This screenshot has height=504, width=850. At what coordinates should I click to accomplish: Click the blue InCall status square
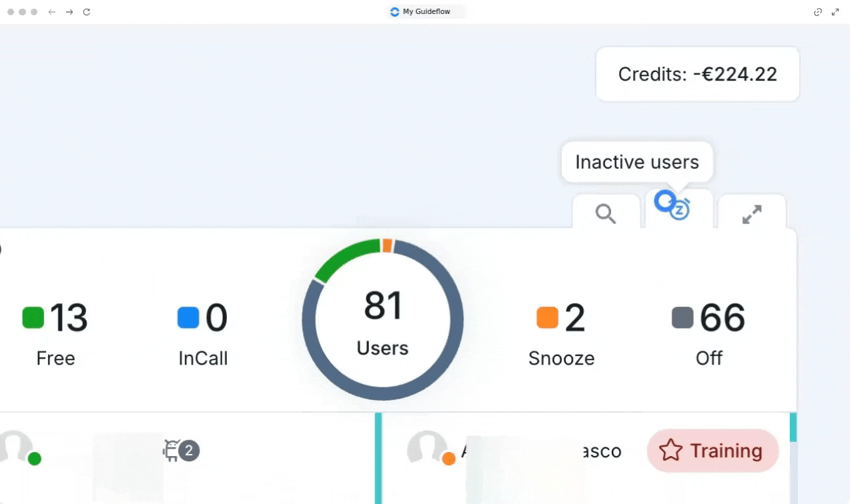click(x=188, y=317)
